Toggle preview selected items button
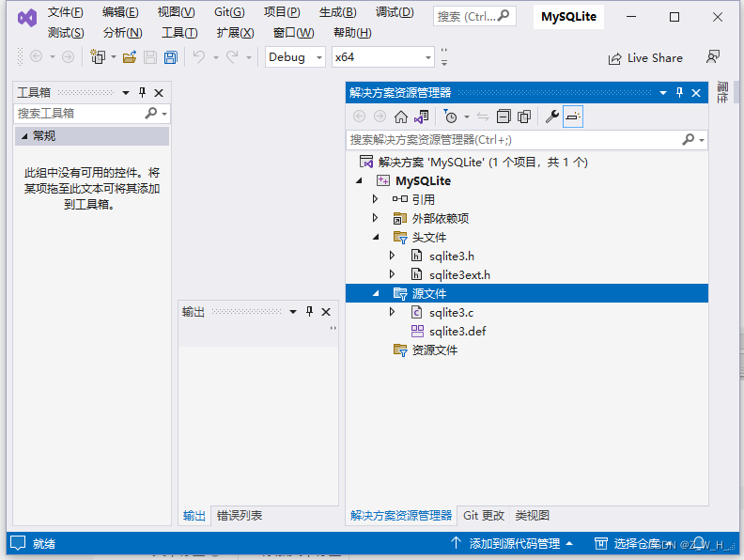The image size is (744, 560). point(573,117)
